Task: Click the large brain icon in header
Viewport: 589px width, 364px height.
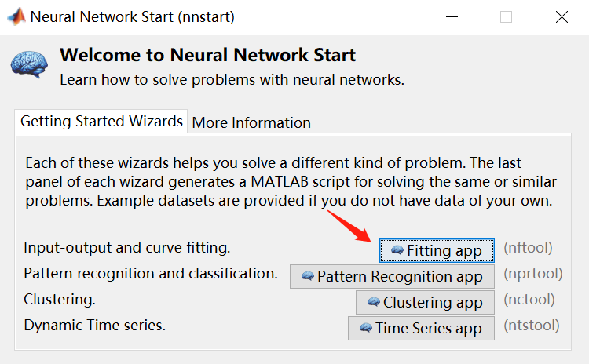Action: click(x=29, y=64)
